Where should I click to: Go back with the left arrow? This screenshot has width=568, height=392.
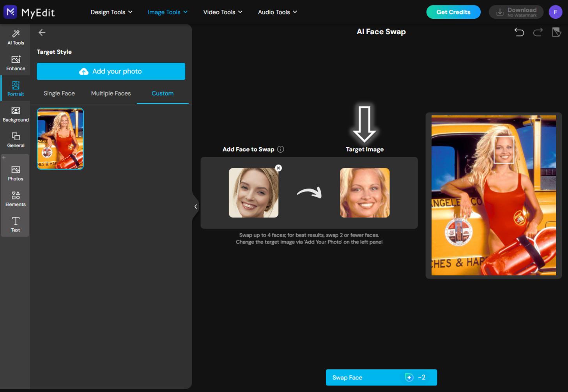42,33
